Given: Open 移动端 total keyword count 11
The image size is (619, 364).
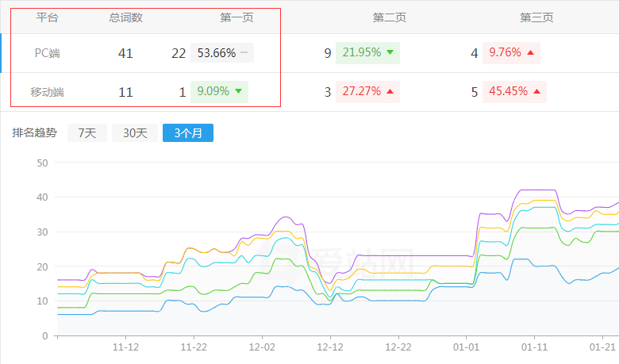Looking at the screenshot, I should (125, 92).
